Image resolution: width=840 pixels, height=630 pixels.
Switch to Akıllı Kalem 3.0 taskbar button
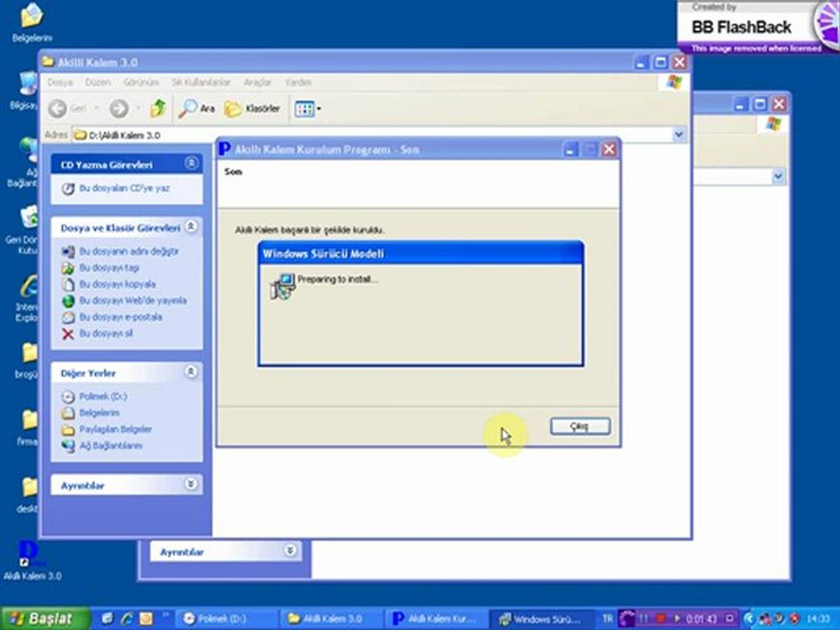[x=331, y=618]
